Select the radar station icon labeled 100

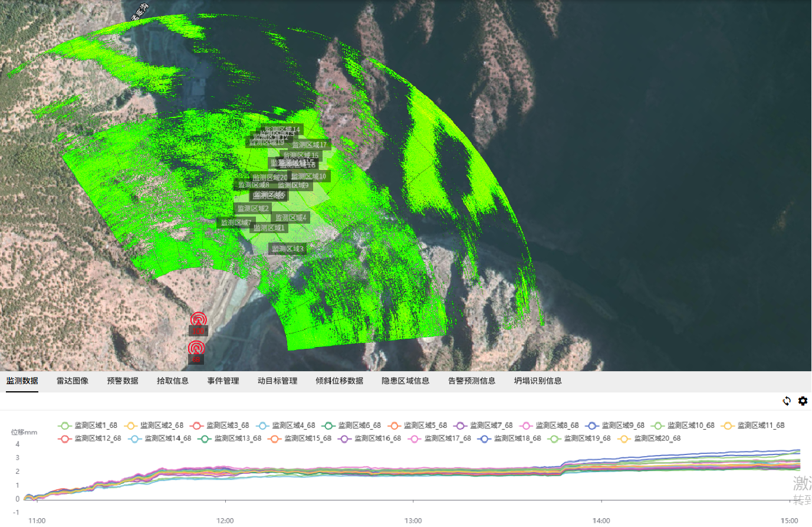point(199,320)
